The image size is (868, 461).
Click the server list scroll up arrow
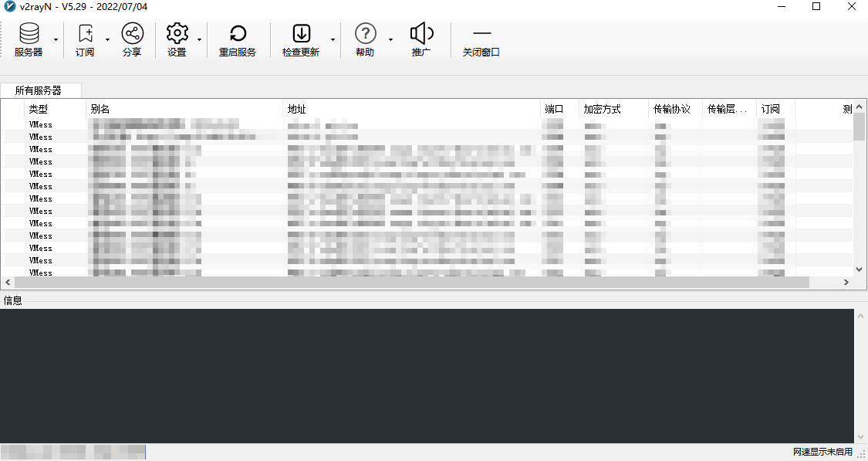pos(860,107)
